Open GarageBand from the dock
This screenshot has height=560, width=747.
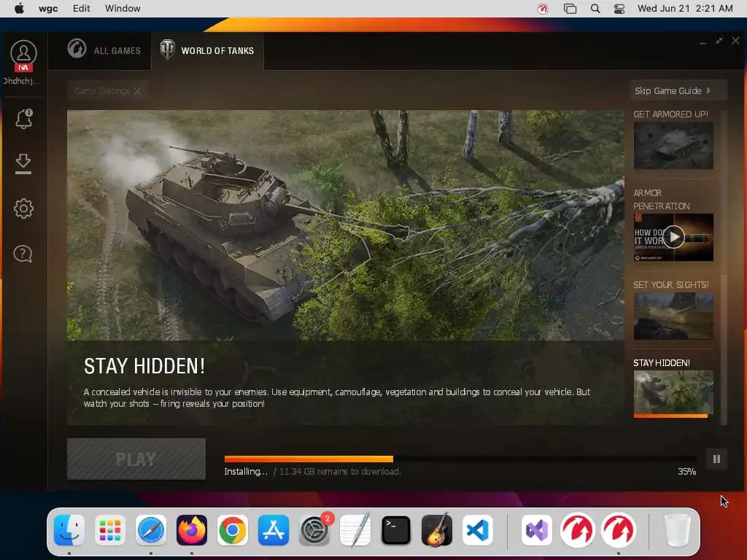coord(437,530)
